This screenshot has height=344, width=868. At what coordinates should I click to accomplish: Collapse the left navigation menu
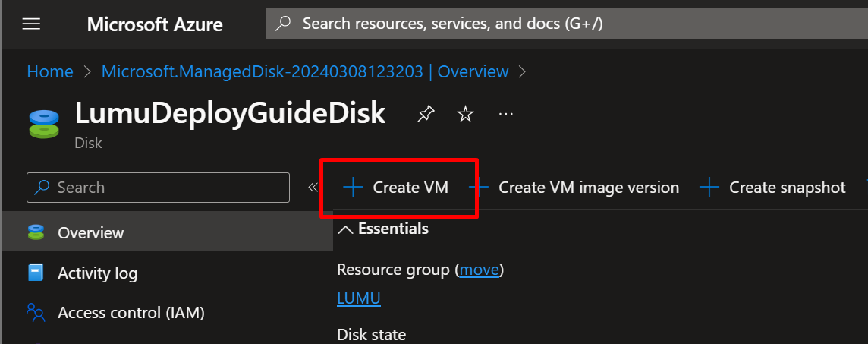point(313,188)
